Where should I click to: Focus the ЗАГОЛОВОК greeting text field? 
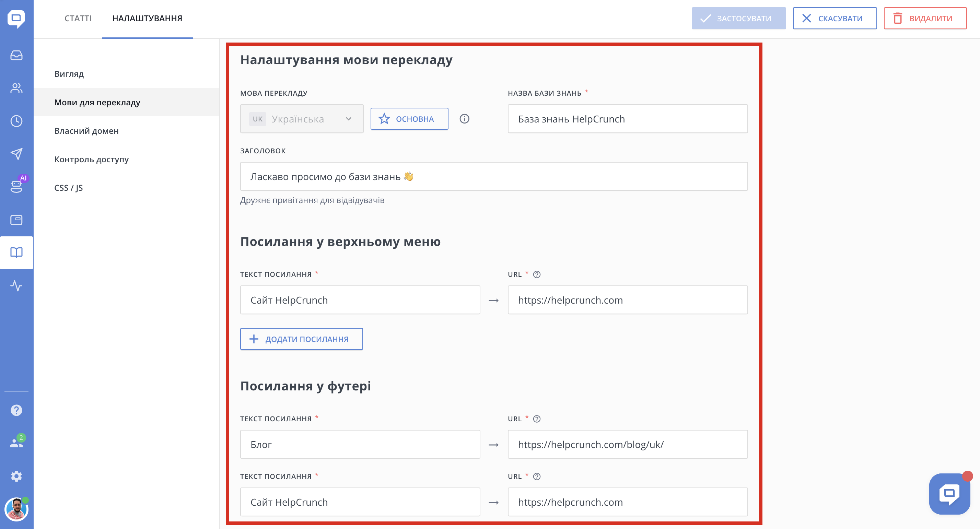pyautogui.click(x=493, y=176)
